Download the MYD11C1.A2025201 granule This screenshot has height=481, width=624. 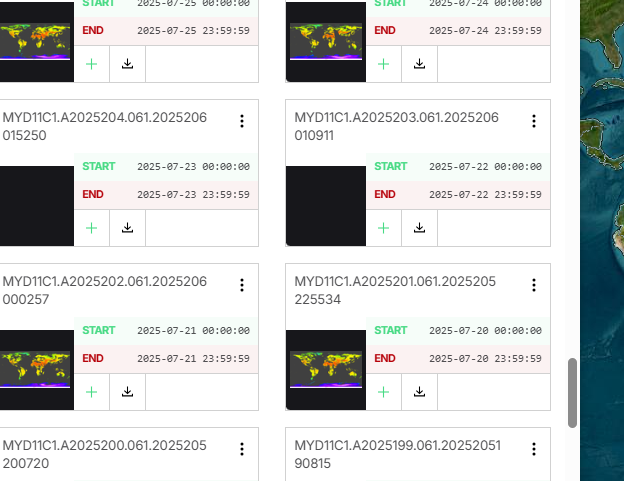(x=419, y=392)
